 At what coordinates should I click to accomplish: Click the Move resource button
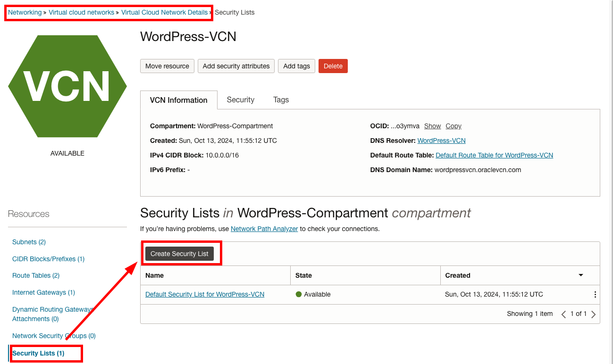[x=167, y=66]
